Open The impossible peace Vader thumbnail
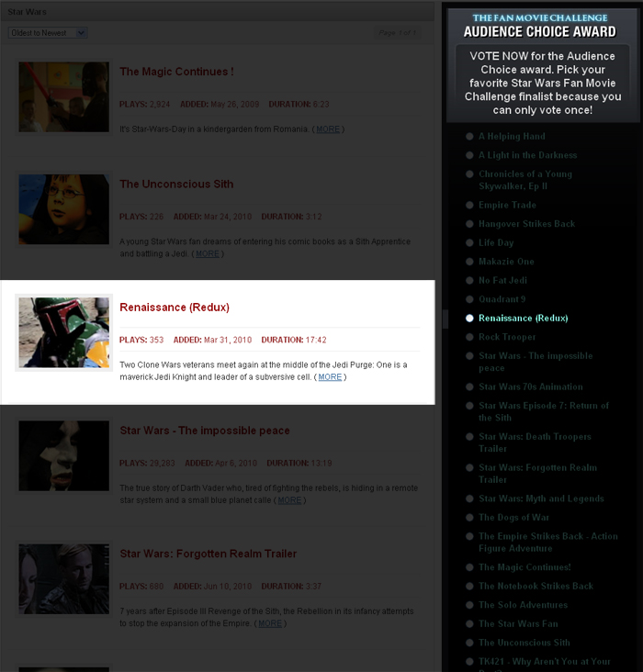This screenshot has width=643, height=672. click(x=64, y=455)
